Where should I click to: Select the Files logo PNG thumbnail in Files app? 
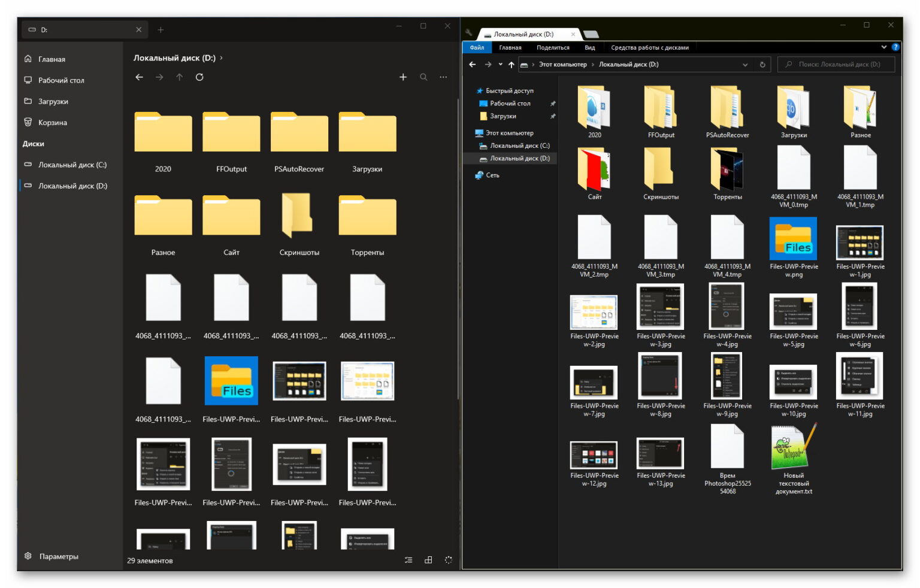click(x=231, y=381)
